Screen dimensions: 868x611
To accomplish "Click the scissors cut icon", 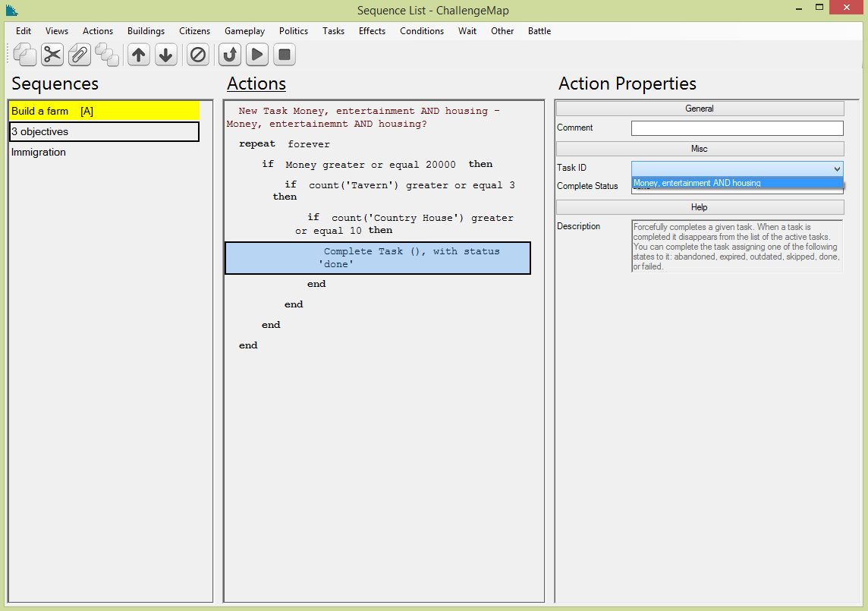I will [52, 55].
